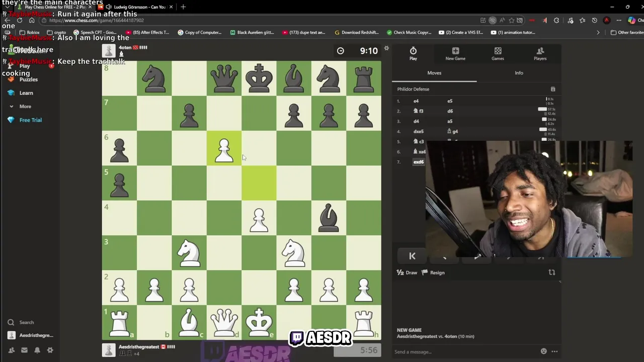Click the browser address bar URL

pos(97,21)
